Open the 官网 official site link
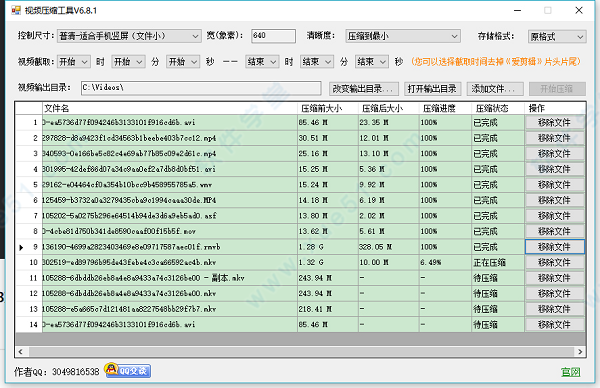Image resolution: width=600 pixels, height=388 pixels. pos(571,372)
